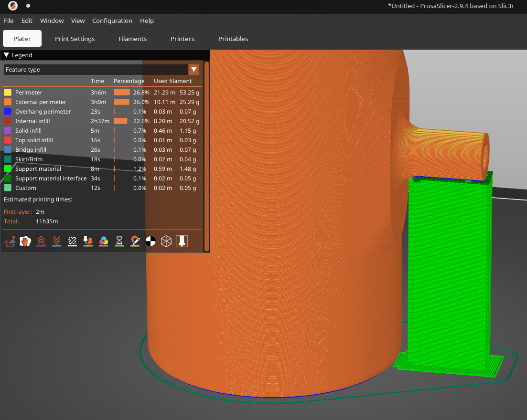This screenshot has width=527, height=420.
Task: Toggle travel moves visibility icon
Action: point(9,241)
